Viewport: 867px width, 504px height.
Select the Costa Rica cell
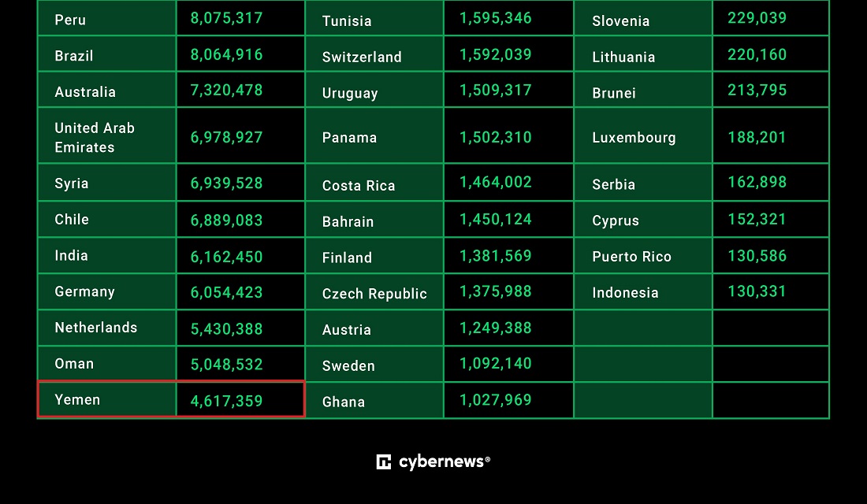click(374, 183)
